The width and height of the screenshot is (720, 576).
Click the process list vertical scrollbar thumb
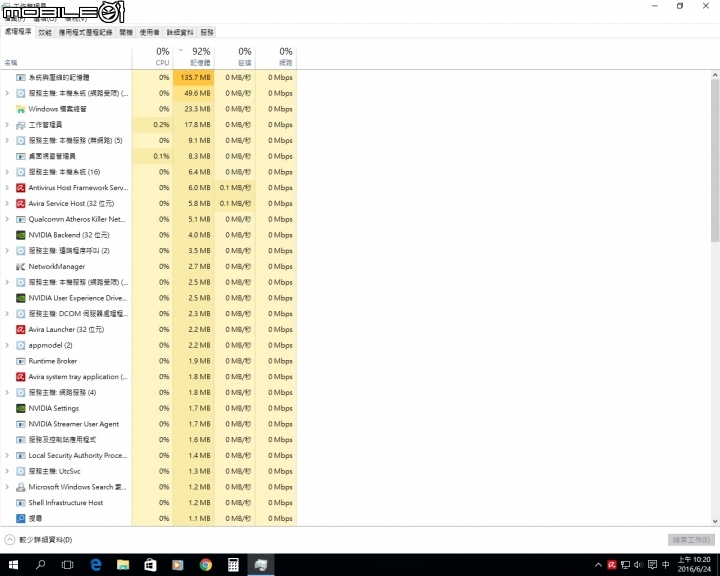pos(715,160)
